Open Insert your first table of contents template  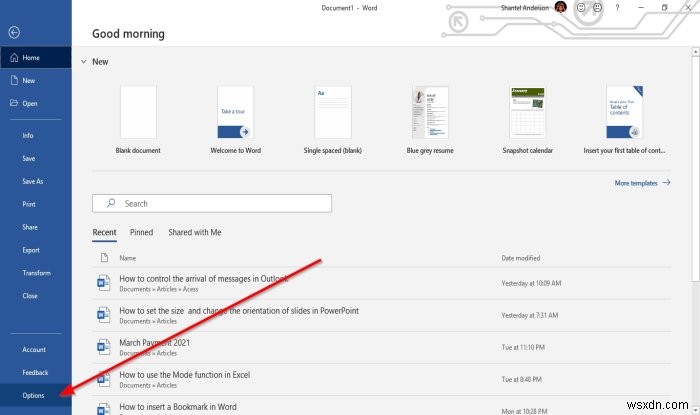click(x=624, y=120)
